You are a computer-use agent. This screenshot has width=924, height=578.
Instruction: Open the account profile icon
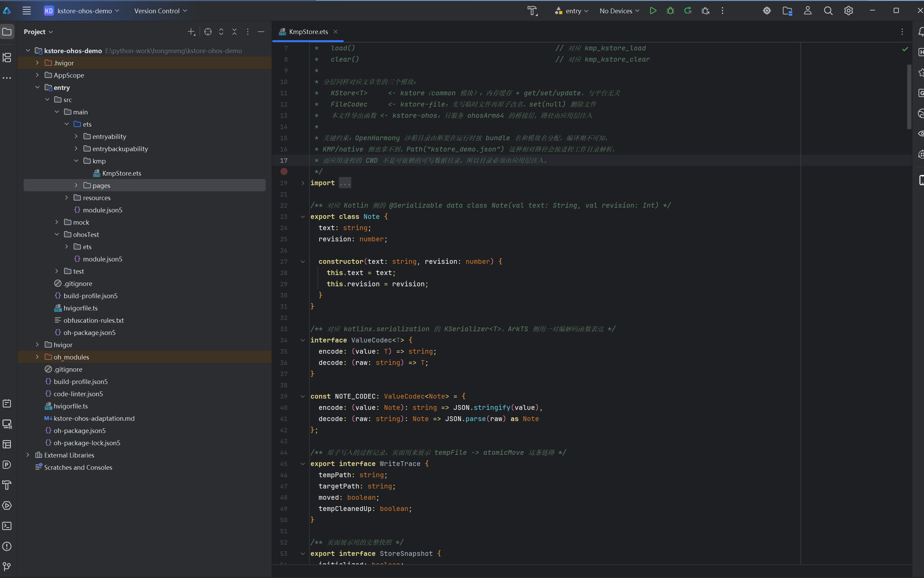pyautogui.click(x=808, y=11)
